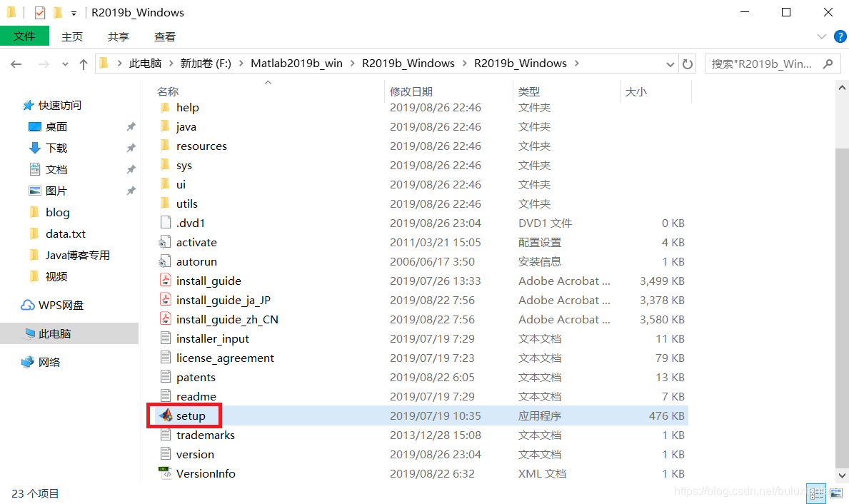Screen dimensions: 849x504
Task: Select the license_agreement file name
Action: pos(225,358)
